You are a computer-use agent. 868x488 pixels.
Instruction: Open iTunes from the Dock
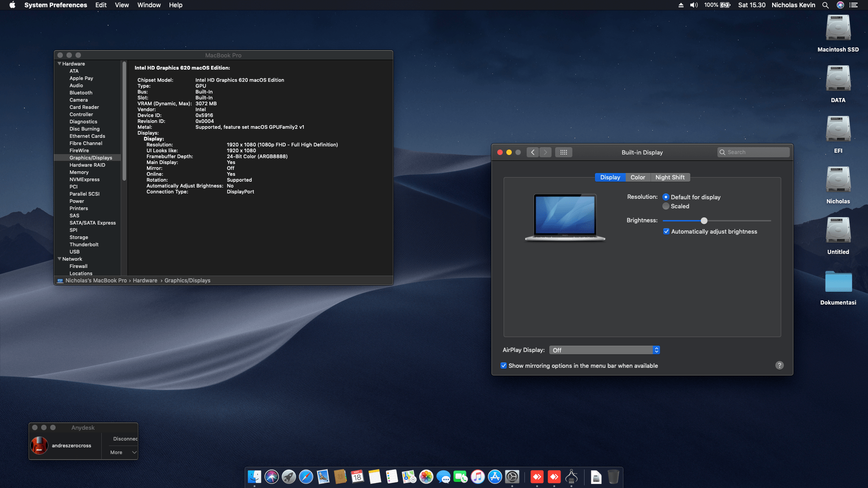(477, 477)
